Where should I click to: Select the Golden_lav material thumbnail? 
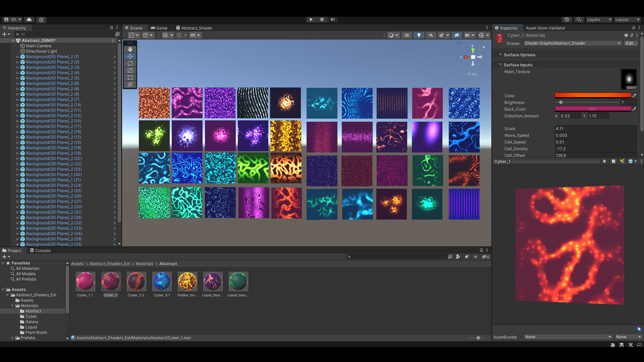pyautogui.click(x=187, y=282)
